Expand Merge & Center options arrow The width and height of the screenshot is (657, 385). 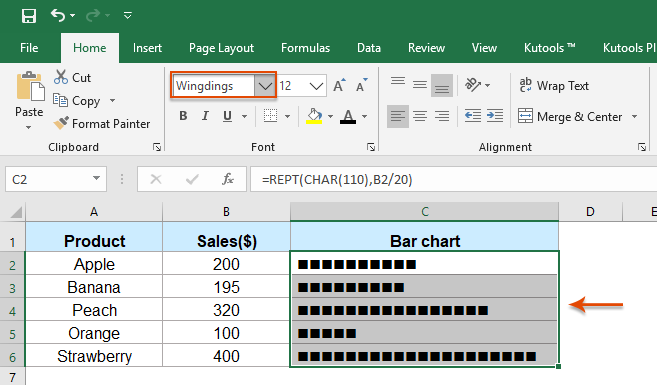coord(634,116)
